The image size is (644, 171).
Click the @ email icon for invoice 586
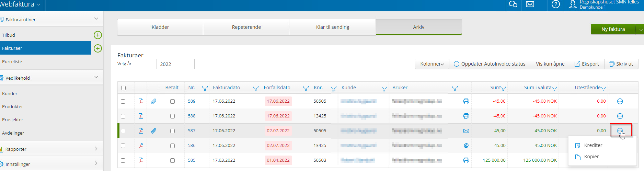pos(466,146)
